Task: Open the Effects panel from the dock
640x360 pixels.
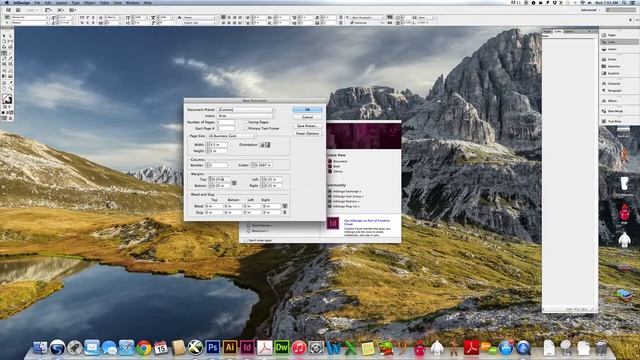Action: click(x=612, y=101)
